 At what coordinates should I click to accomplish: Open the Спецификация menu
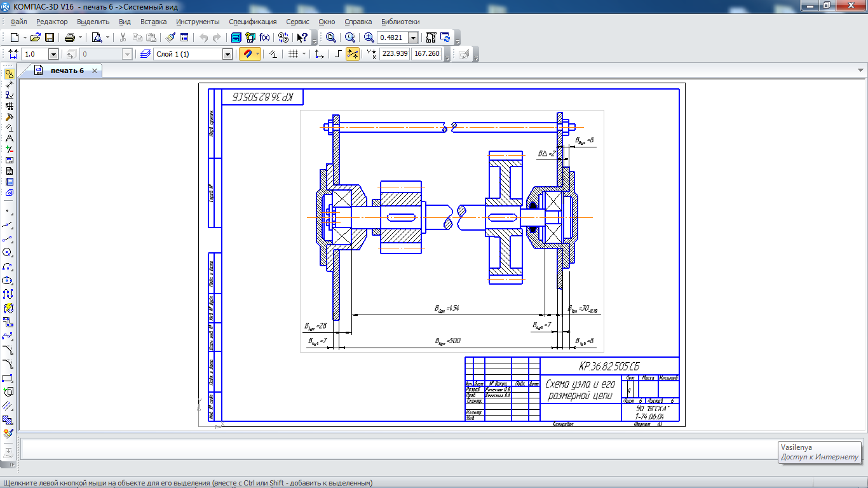pos(253,22)
